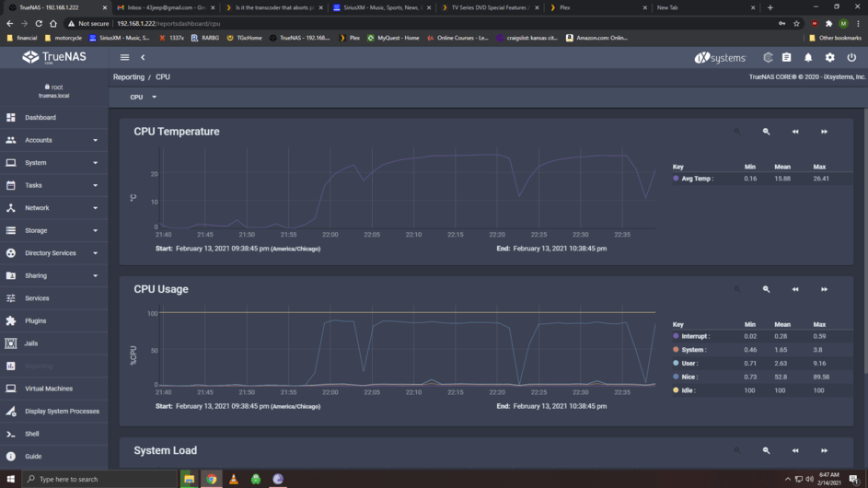Step forward CPU Temperature graph timeframe
This screenshot has height=488, width=868.
click(x=824, y=132)
